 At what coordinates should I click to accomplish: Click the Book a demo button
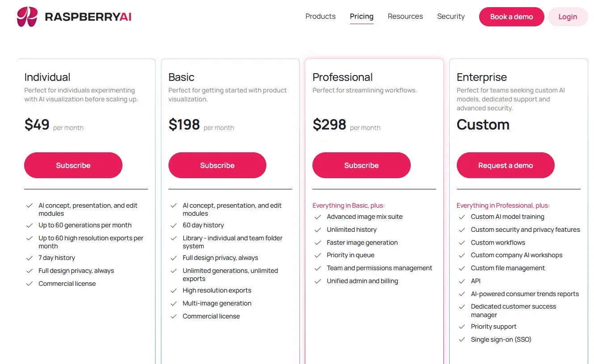click(511, 17)
